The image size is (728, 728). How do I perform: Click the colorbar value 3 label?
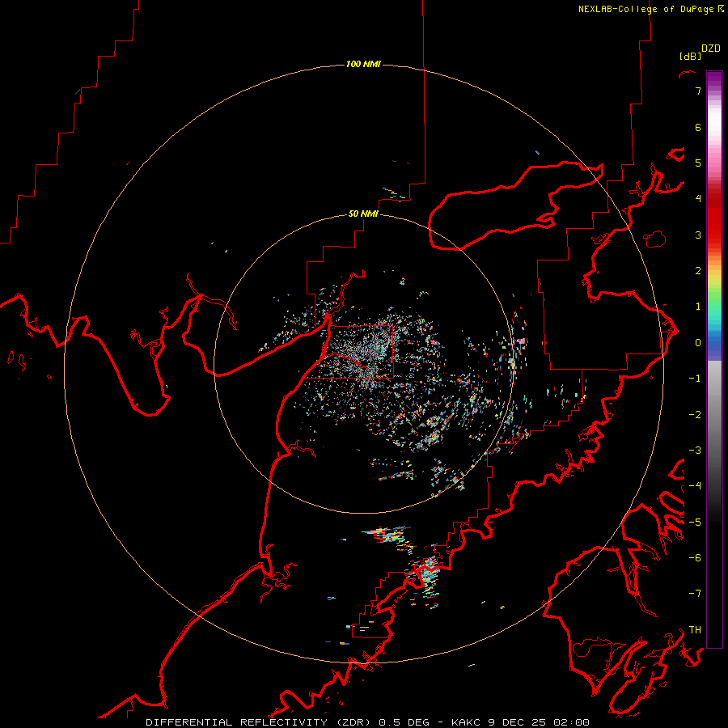[x=698, y=235]
